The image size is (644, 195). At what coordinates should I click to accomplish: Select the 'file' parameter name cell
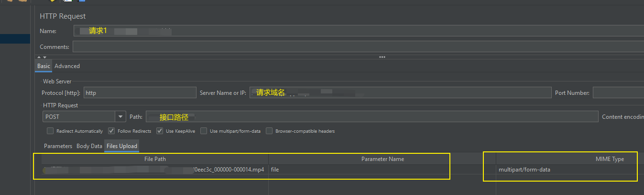point(382,170)
